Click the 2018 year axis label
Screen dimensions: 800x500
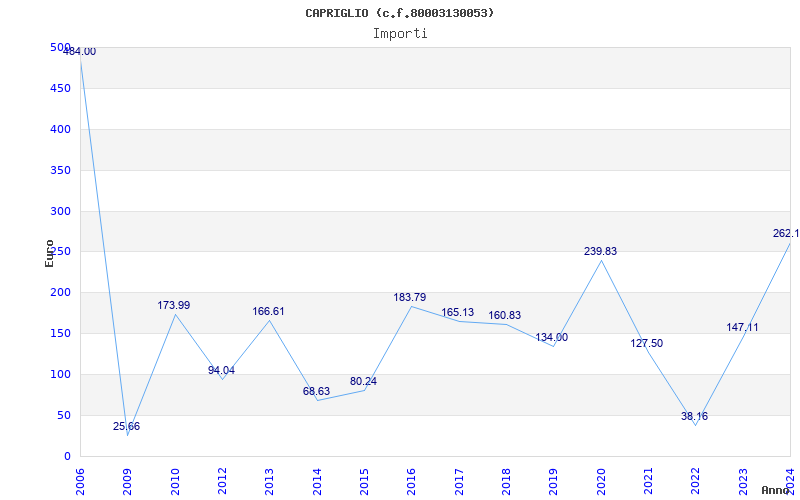(x=506, y=482)
